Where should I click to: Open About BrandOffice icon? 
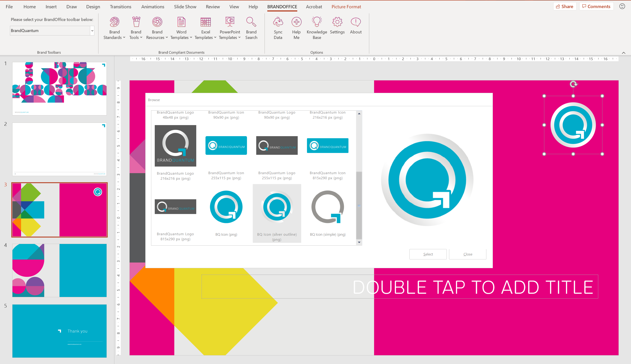(356, 22)
